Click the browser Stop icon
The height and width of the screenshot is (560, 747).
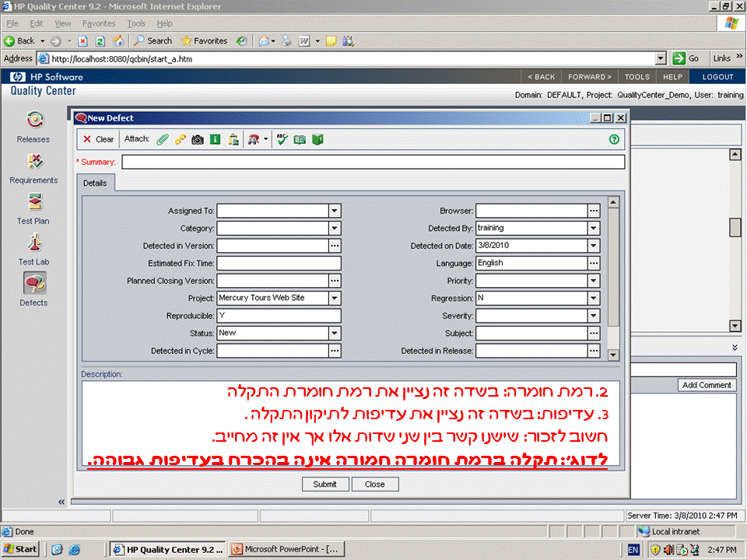click(82, 41)
